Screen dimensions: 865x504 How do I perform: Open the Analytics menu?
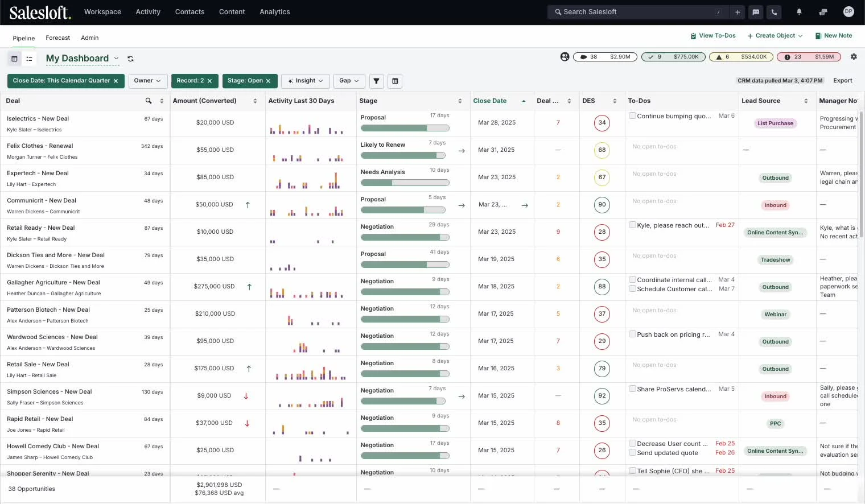click(275, 12)
